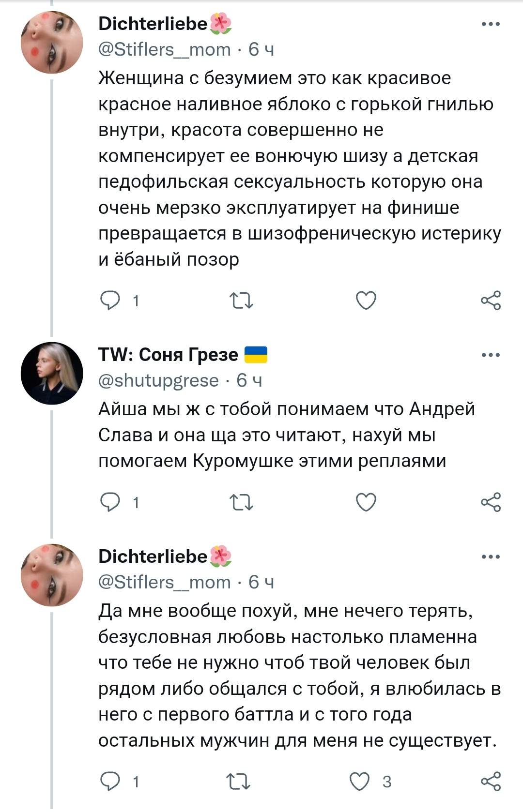This screenshot has height=812, width=523.
Task: Open Соня Грезе's profile picture
Action: point(52,373)
